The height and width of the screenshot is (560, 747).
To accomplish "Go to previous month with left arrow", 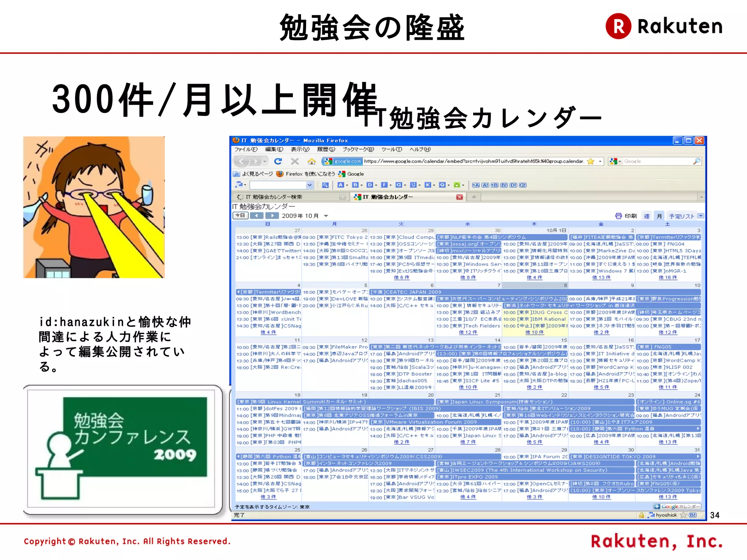I will [256, 215].
